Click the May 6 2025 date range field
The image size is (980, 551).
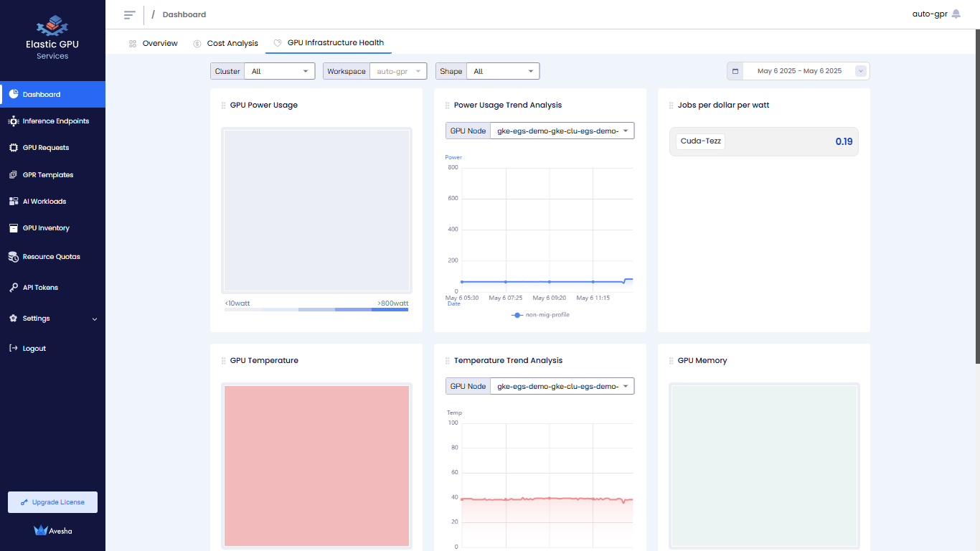click(x=799, y=71)
